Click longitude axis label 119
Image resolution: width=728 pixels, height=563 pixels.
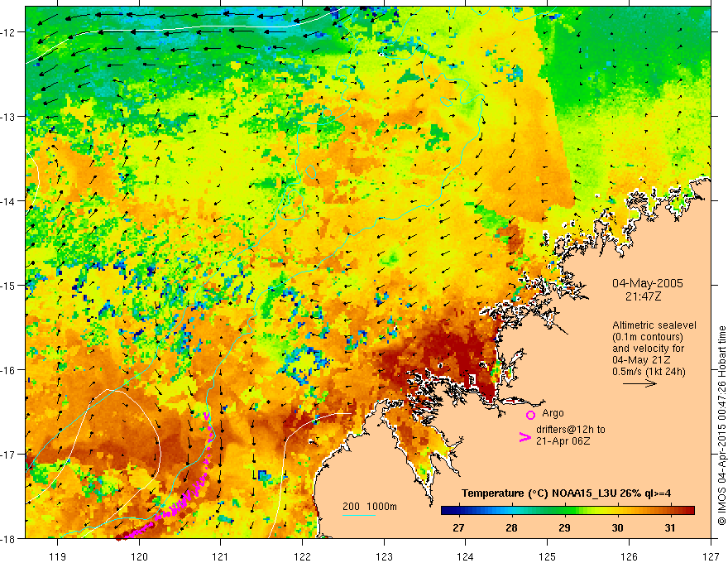pos(58,556)
